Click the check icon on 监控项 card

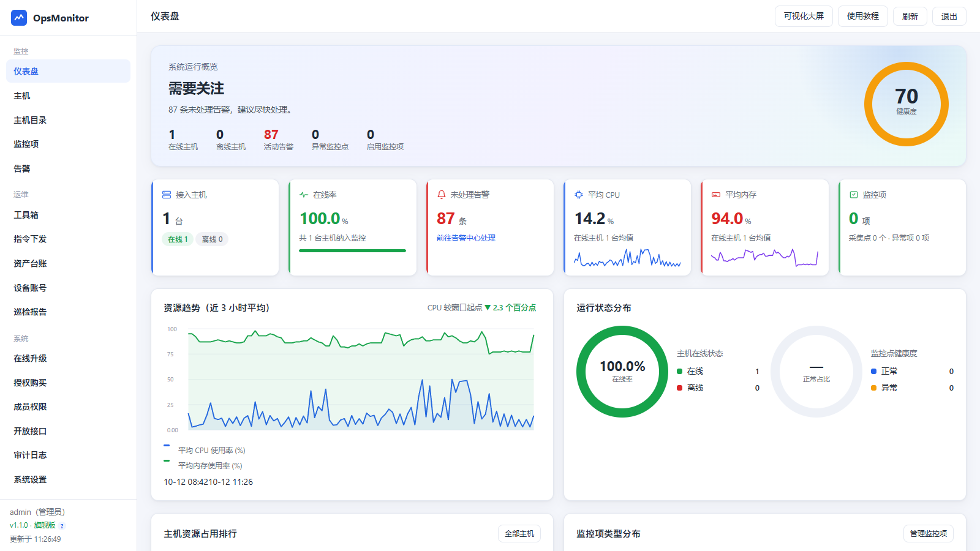click(x=854, y=195)
